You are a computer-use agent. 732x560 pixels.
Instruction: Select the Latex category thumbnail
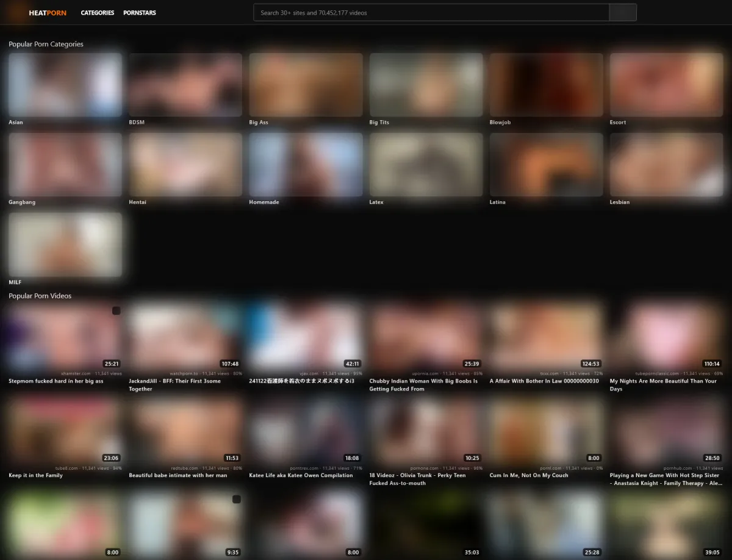click(x=426, y=165)
